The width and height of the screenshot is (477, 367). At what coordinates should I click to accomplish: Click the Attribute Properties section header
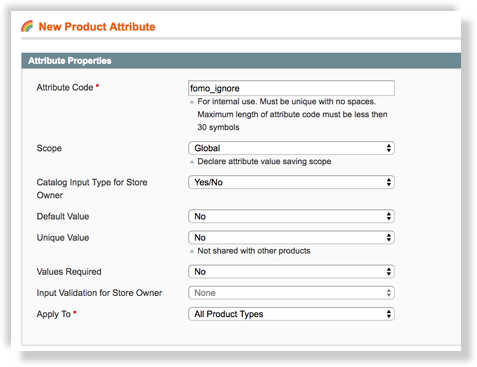(241, 61)
